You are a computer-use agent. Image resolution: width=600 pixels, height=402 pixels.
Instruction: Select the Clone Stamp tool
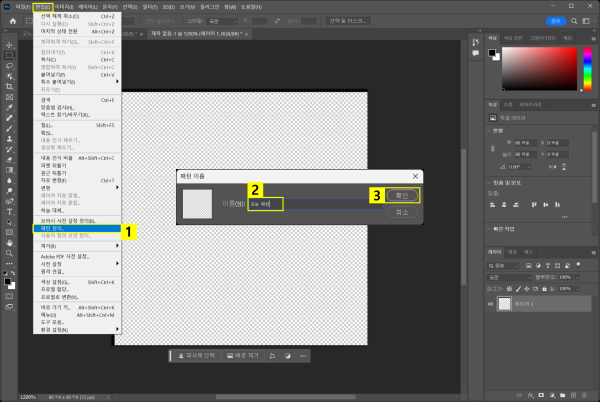click(9, 139)
